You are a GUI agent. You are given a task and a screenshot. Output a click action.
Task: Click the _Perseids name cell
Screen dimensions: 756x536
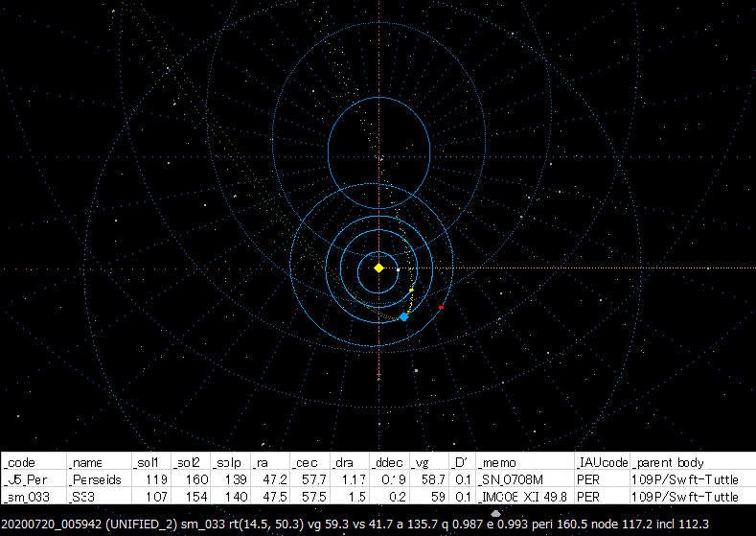click(x=99, y=479)
